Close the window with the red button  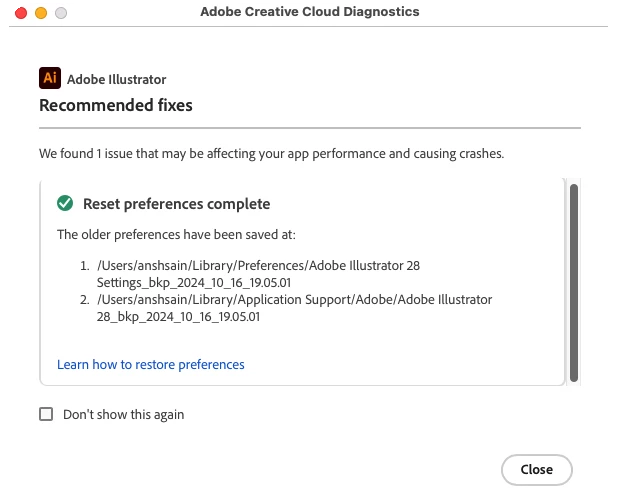click(20, 13)
